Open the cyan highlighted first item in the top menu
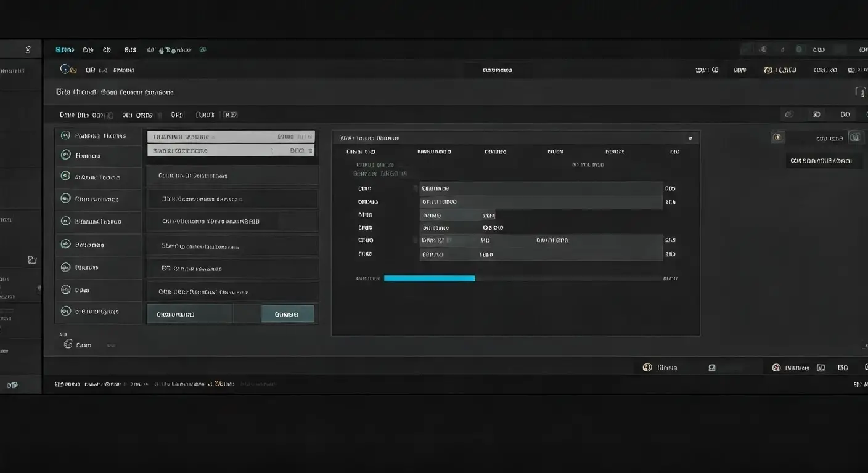Viewport: 868px width, 473px height. (x=65, y=50)
